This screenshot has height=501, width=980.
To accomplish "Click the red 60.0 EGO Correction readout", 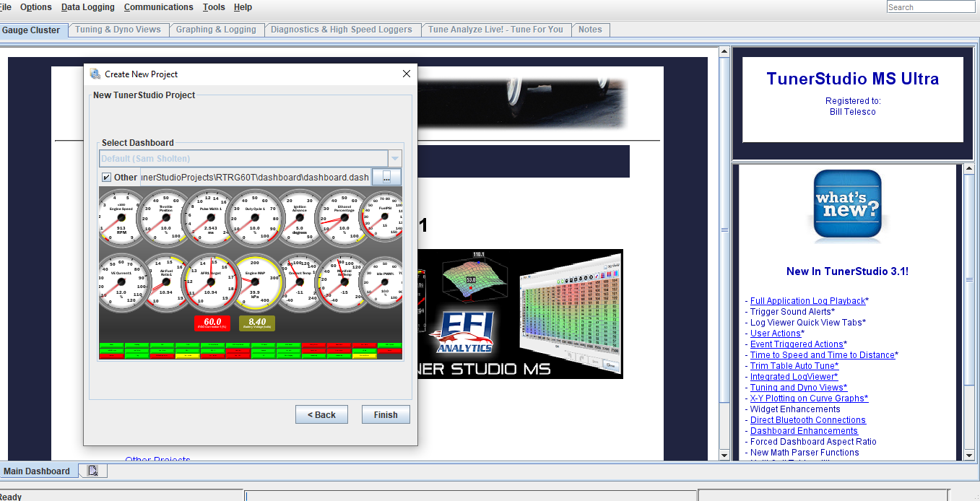I will tap(212, 323).
